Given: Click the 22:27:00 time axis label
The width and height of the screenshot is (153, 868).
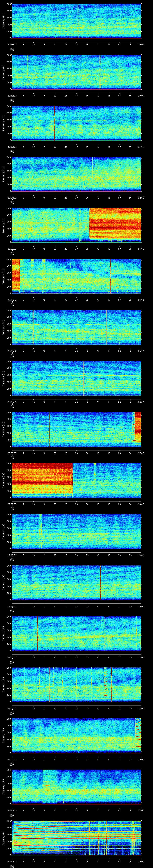Looking at the screenshot, I should tap(12, 504).
